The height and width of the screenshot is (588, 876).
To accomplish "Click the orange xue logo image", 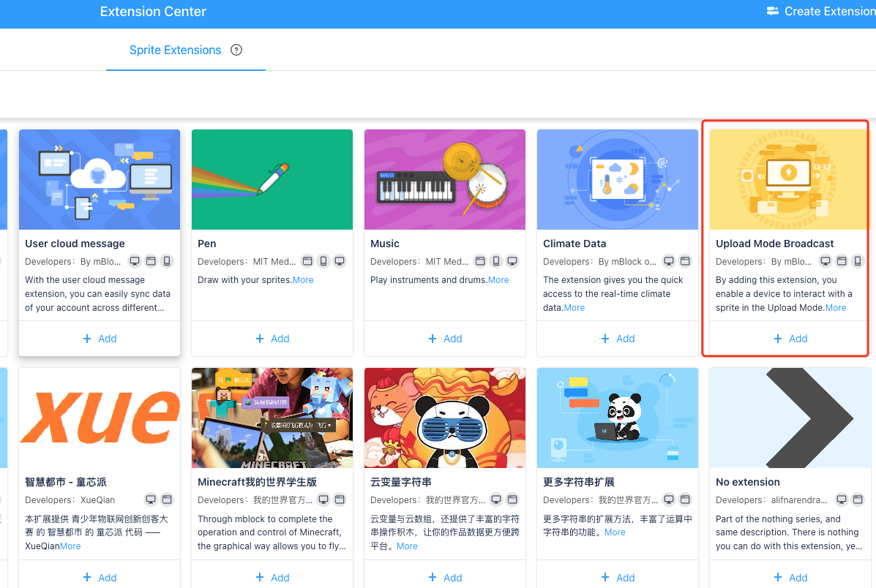I will [100, 418].
